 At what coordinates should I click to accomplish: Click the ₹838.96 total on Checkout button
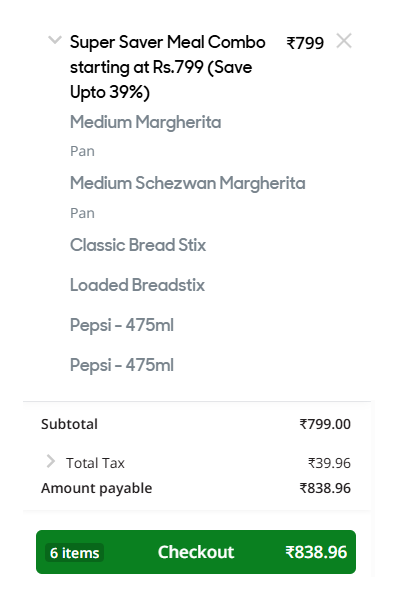pyautogui.click(x=316, y=552)
